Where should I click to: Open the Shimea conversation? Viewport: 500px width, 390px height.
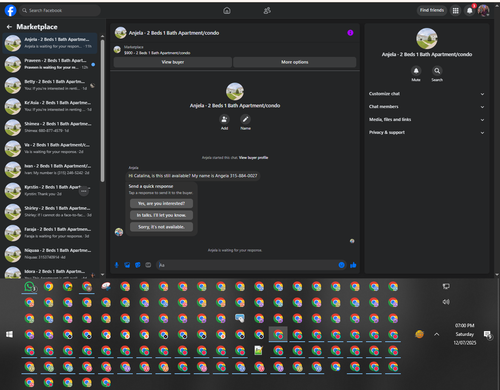click(50, 127)
